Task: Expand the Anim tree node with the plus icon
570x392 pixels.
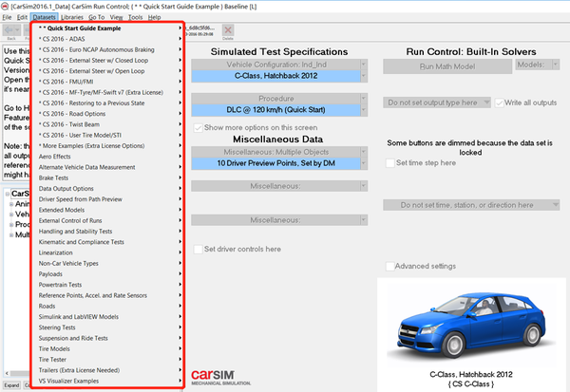Action: click(11, 204)
